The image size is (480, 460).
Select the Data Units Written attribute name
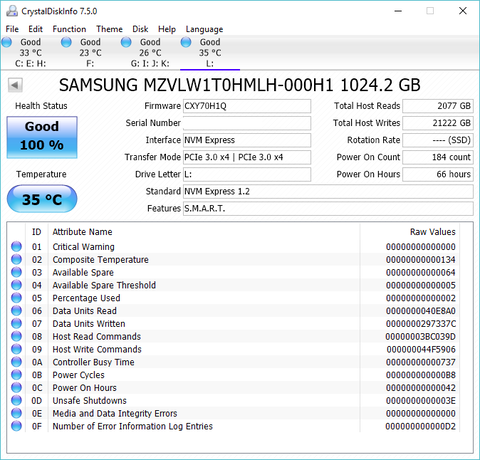(x=89, y=323)
